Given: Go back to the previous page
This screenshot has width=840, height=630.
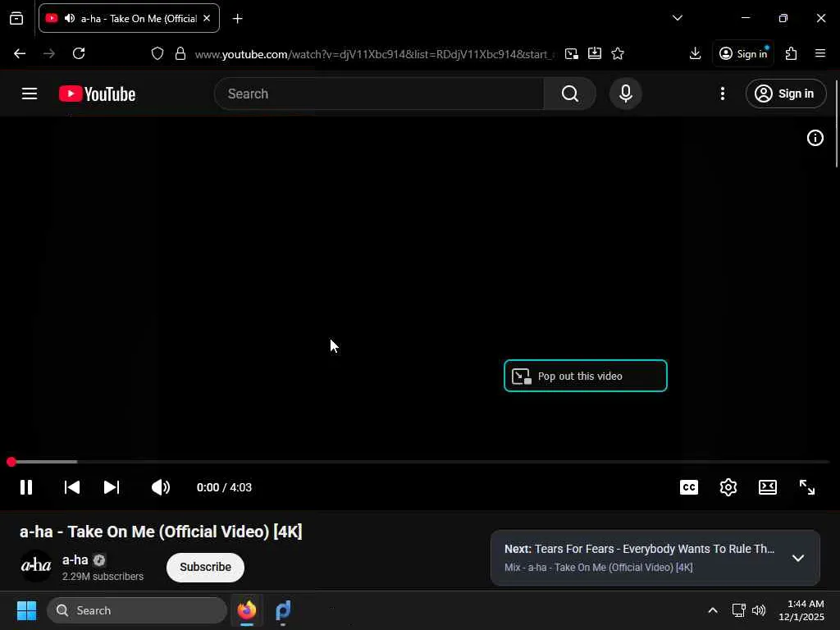Looking at the screenshot, I should tap(20, 53).
